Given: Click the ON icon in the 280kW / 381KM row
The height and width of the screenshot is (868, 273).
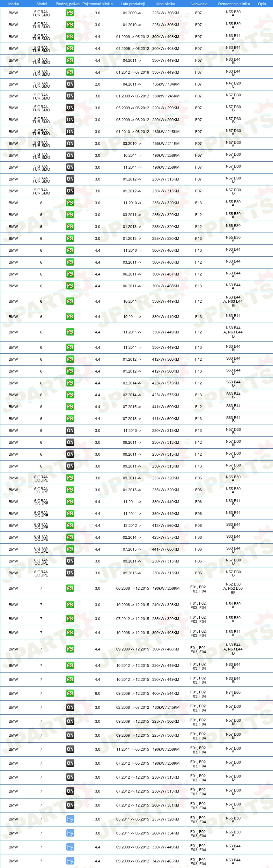Looking at the screenshot, I should pyautogui.click(x=70, y=805).
